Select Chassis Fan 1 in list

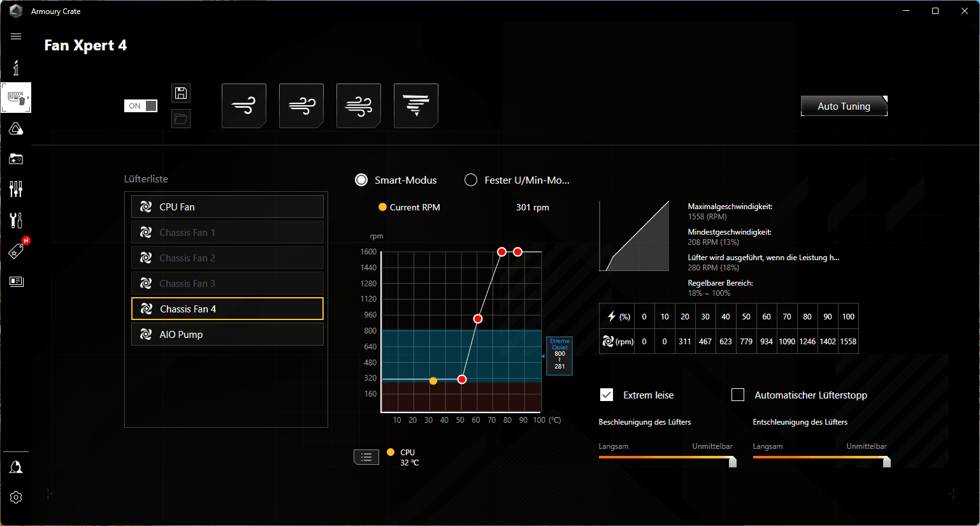pyautogui.click(x=227, y=232)
